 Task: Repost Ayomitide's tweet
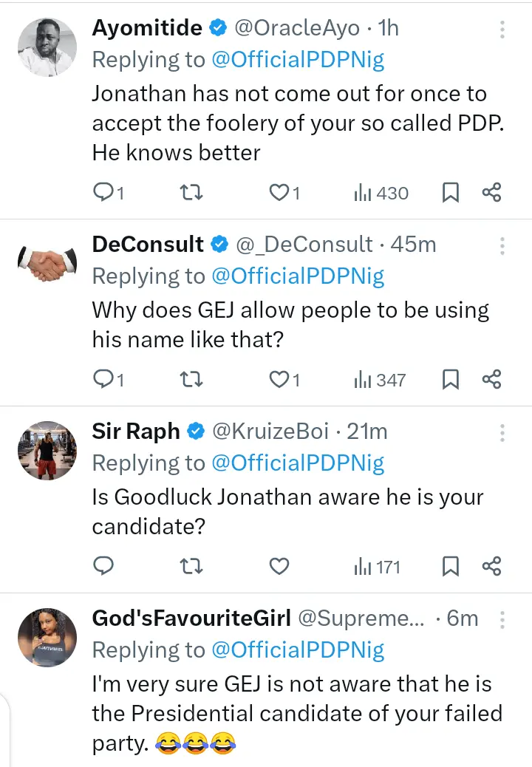[x=191, y=193]
